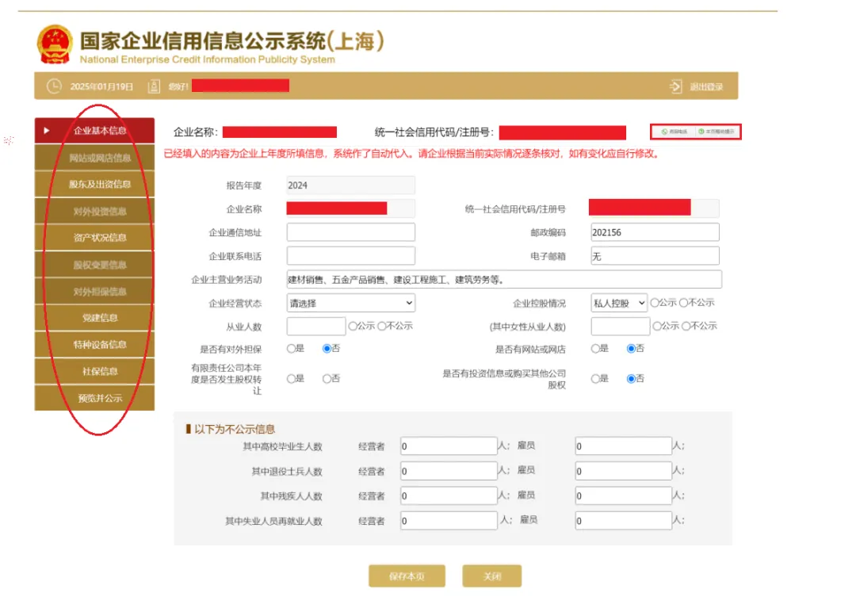Focus the 从业人数 input box
This screenshot has width=856, height=616.
point(316,327)
